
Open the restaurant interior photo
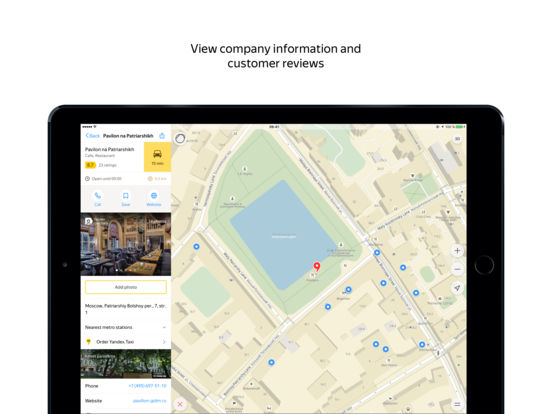[126, 244]
